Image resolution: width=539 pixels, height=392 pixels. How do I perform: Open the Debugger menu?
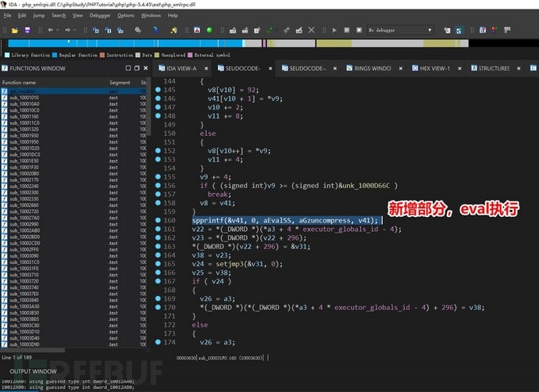(x=100, y=16)
